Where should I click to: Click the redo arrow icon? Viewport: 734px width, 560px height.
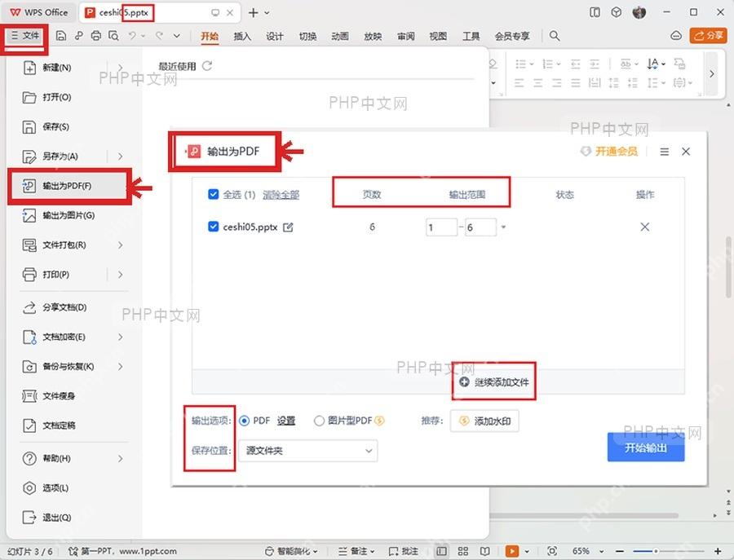(x=159, y=36)
